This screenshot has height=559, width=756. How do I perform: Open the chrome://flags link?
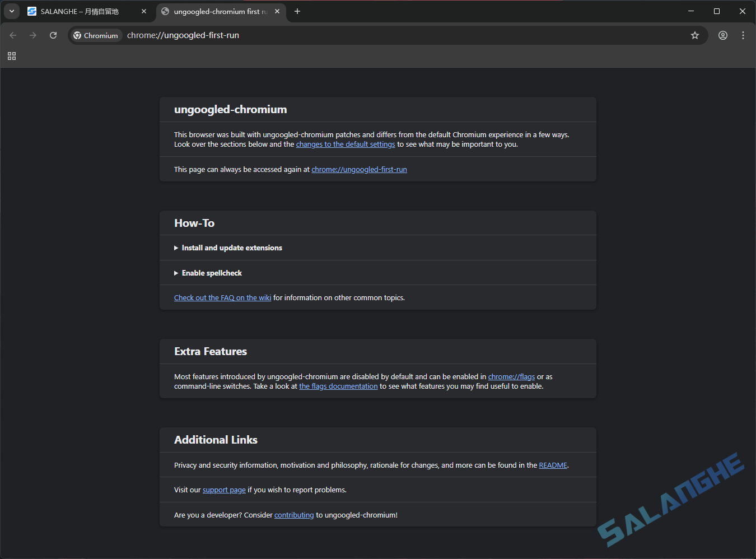[x=511, y=376]
